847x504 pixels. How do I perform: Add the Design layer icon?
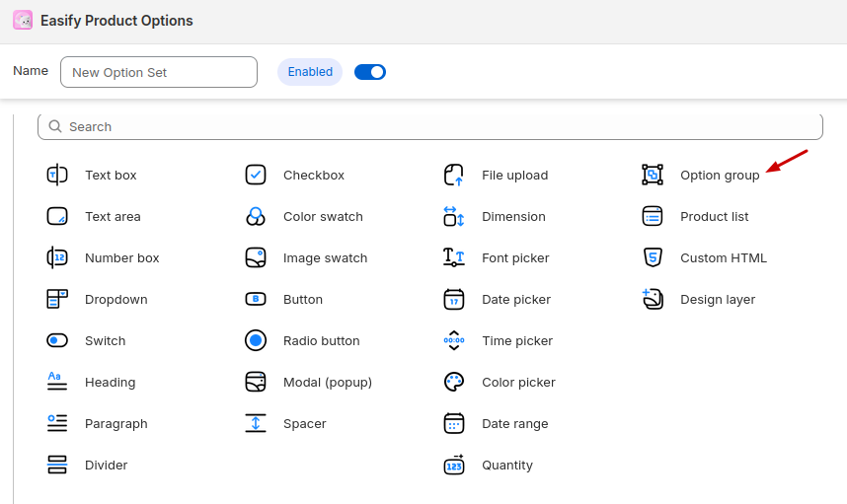pos(652,300)
